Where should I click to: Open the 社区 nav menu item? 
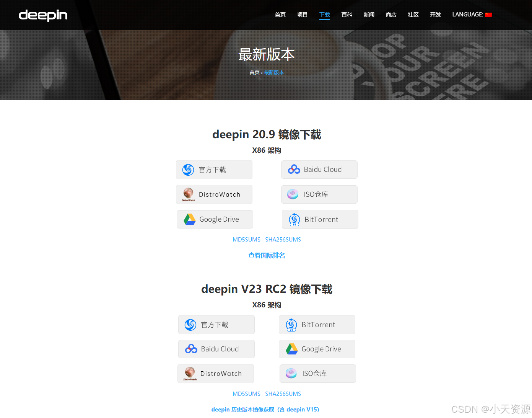tap(413, 15)
